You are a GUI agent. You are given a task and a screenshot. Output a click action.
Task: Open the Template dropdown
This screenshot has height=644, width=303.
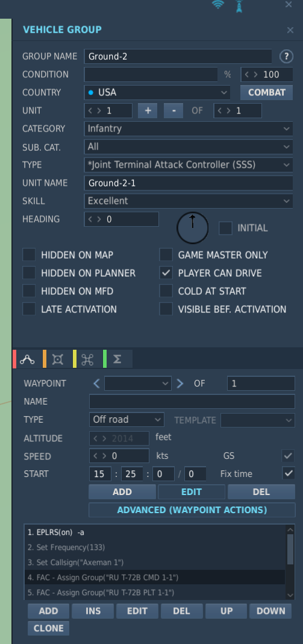click(x=257, y=420)
